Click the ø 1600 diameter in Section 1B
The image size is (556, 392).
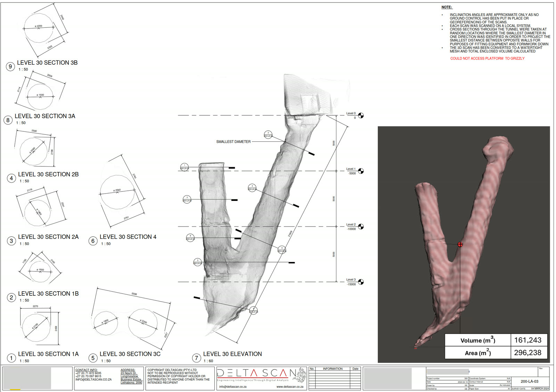click(40, 270)
